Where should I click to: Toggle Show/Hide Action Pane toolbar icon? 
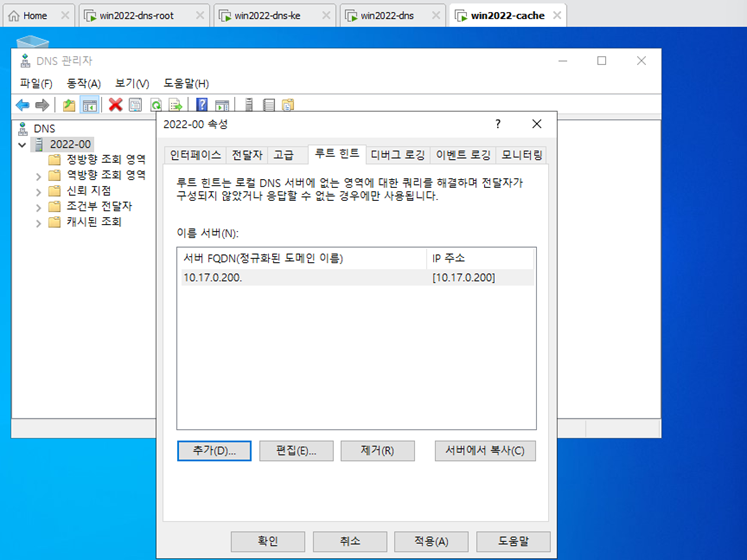[222, 105]
